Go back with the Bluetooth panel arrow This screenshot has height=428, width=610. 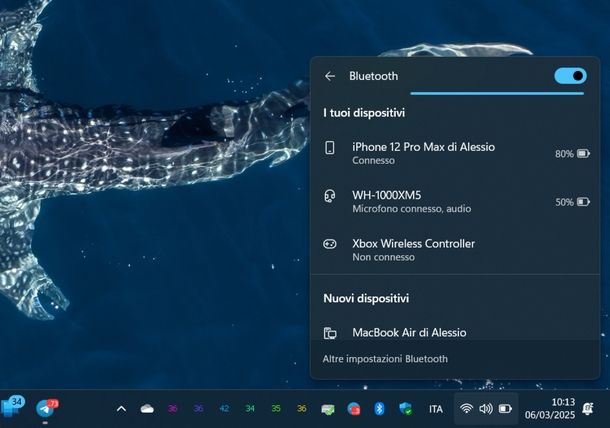point(330,76)
